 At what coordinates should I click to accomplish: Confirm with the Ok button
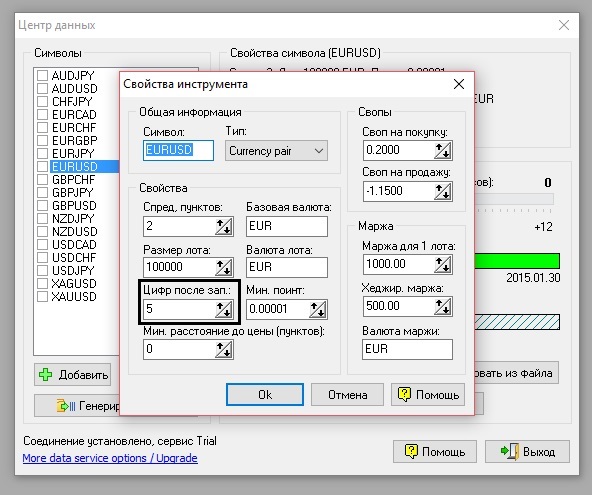pyautogui.click(x=265, y=395)
